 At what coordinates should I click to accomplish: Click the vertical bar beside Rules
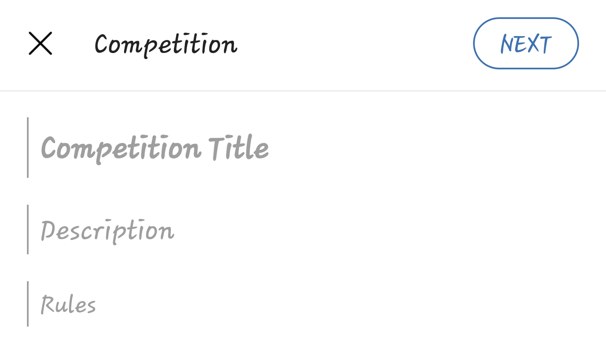[28, 304]
